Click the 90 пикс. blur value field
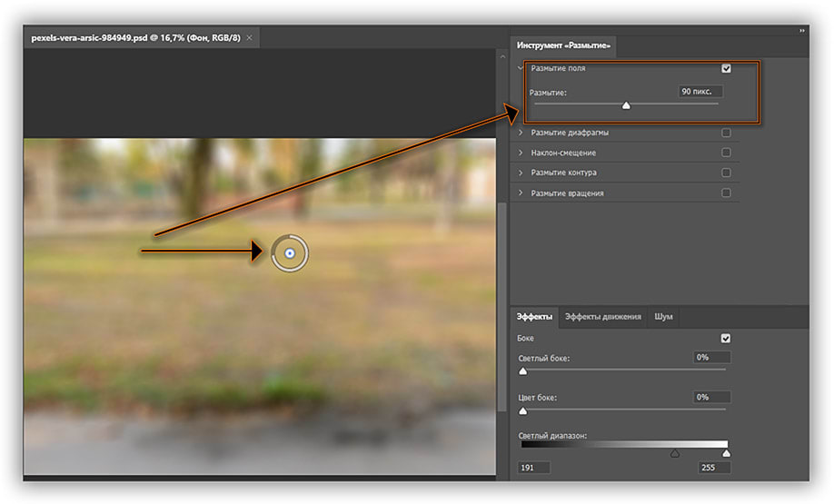This screenshot has height=504, width=834. pyautogui.click(x=700, y=92)
